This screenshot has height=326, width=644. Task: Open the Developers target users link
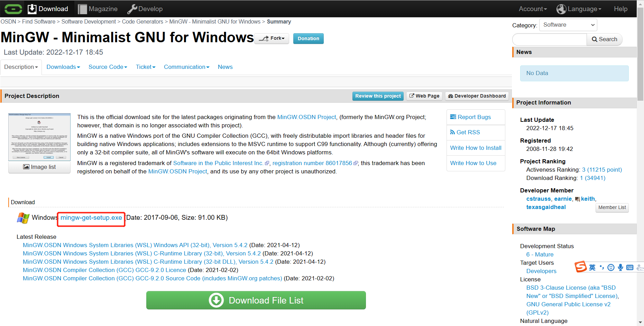click(x=541, y=271)
